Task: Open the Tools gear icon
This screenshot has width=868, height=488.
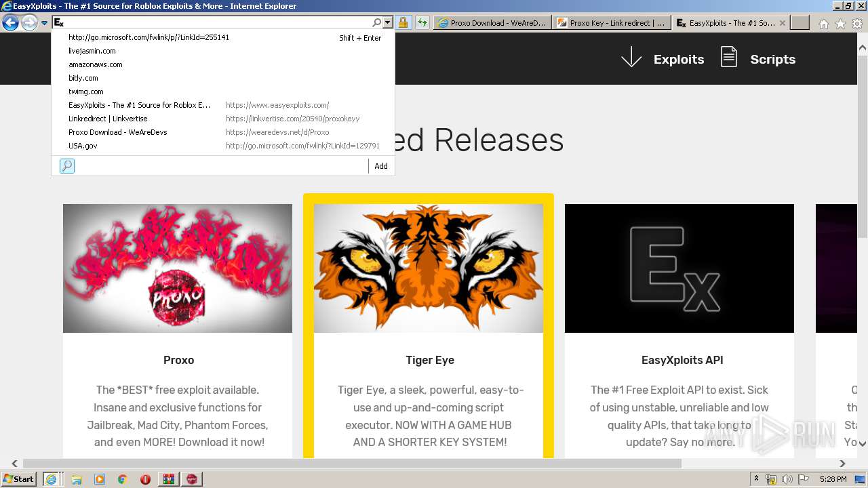Action: (857, 24)
